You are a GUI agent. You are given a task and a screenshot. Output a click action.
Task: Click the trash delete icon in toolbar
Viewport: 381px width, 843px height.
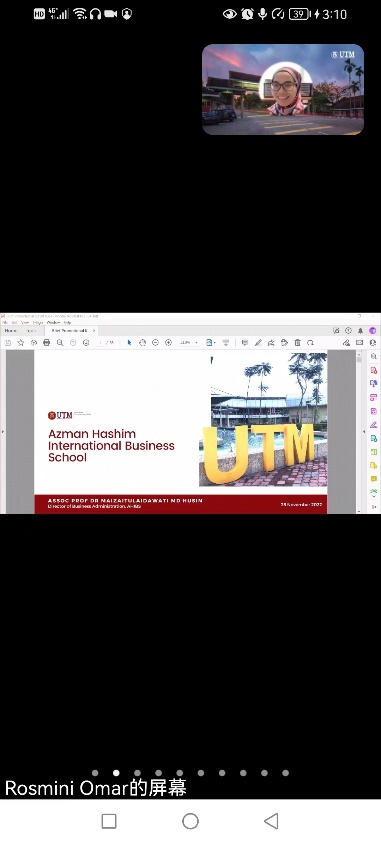click(297, 342)
